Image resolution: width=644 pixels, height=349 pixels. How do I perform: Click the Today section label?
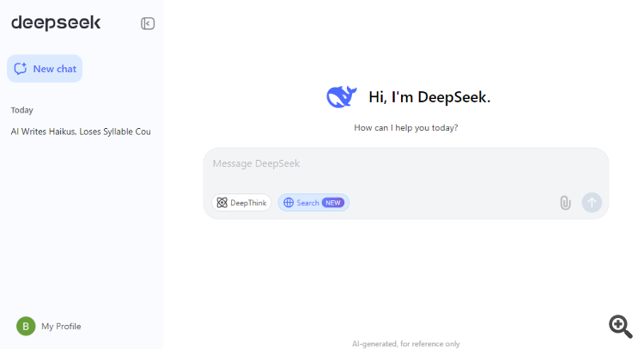click(21, 110)
